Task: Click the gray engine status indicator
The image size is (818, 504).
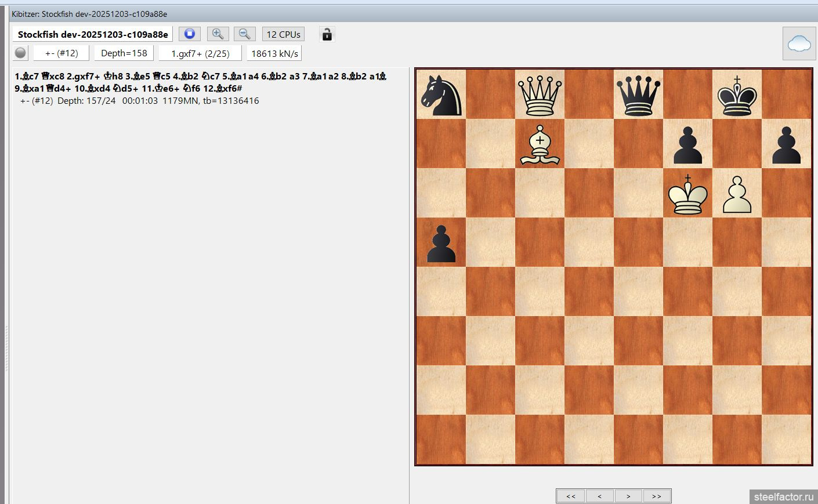Action: [x=20, y=53]
